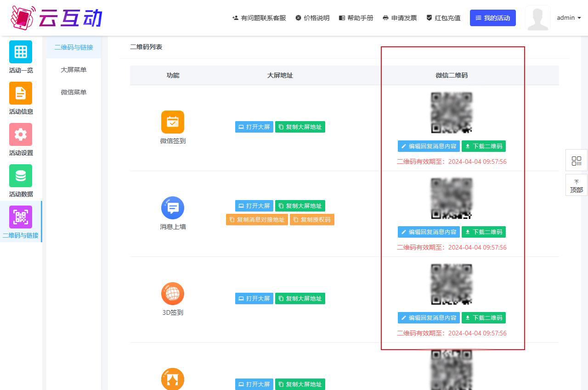Viewport: 588px width, 390px height.
Task: Open the 活动一览 grid icon
Action: point(21,52)
